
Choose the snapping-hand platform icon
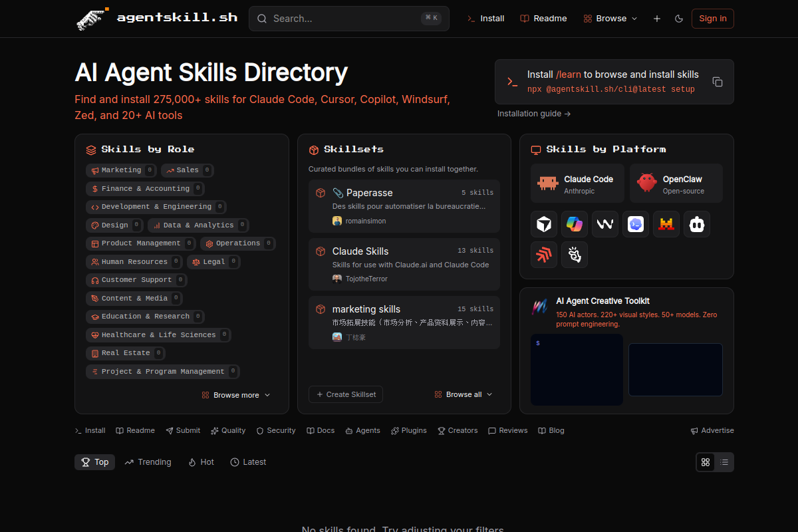coord(575,255)
